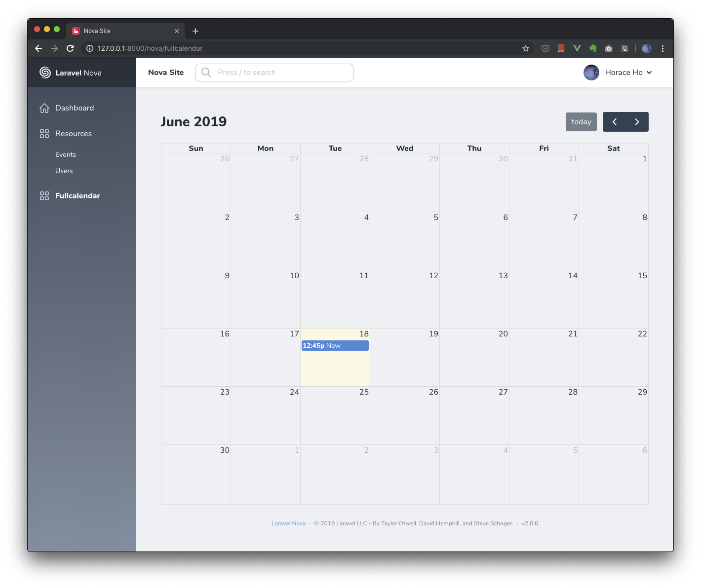Select June 27 on the calendar
The width and height of the screenshot is (701, 588).
pos(474,416)
